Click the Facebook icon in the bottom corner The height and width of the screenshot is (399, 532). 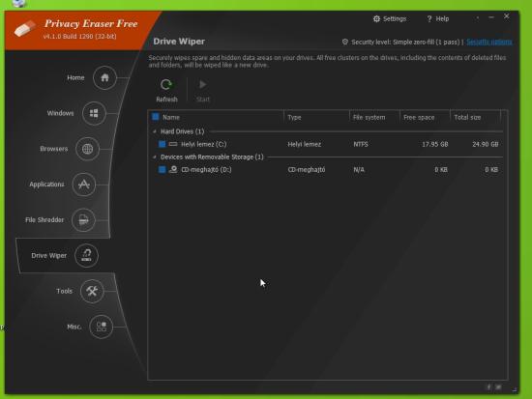pos(488,387)
